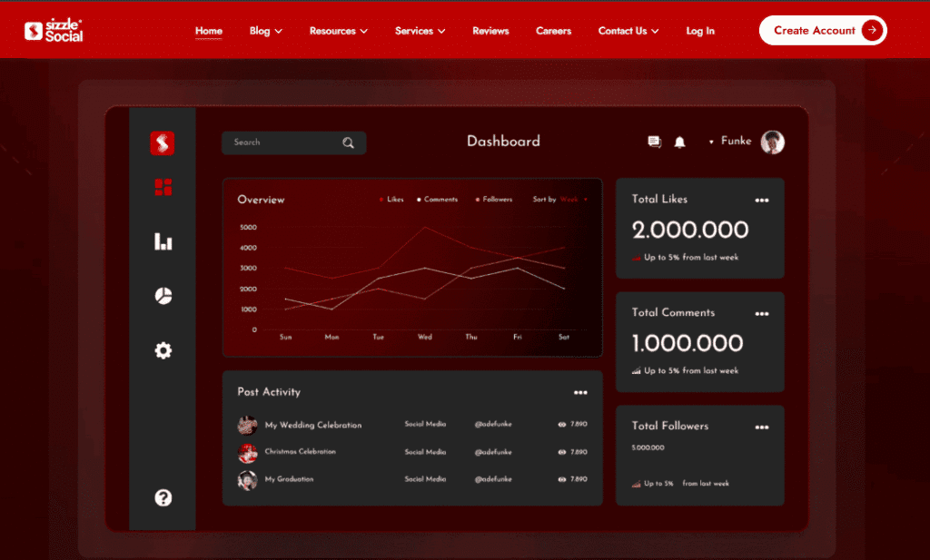
Task: Open My Graduation post thumbnail
Action: 247,480
